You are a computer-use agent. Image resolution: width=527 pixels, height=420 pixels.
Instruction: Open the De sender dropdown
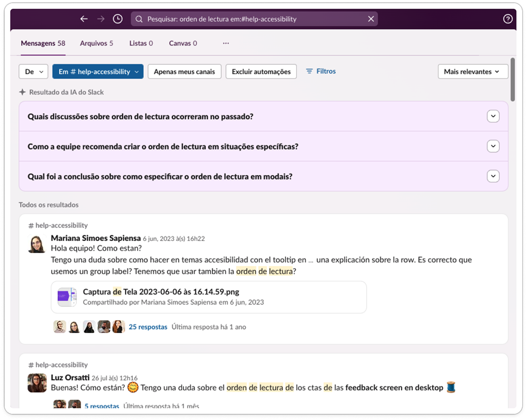pyautogui.click(x=33, y=72)
